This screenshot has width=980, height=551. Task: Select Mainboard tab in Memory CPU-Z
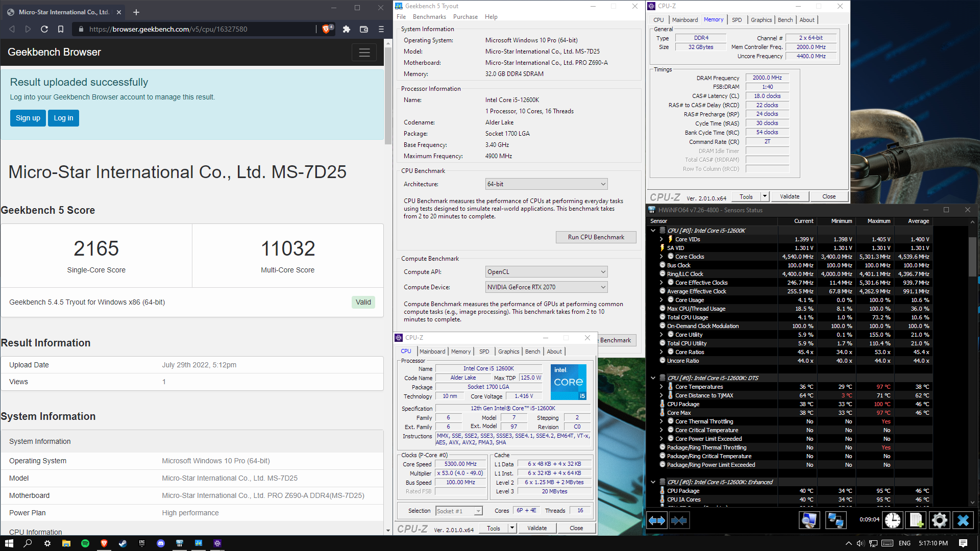point(684,20)
